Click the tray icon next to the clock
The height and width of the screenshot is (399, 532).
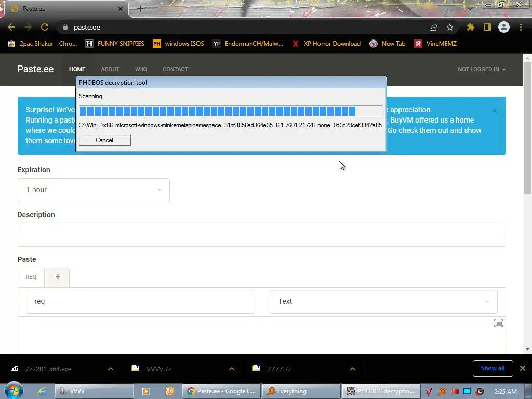480,392
